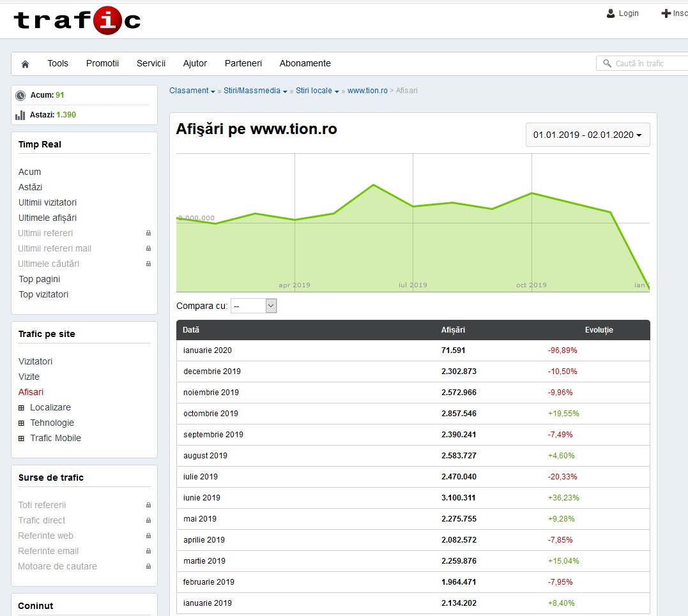Open the Vizitatori link in sidebar

tap(35, 361)
